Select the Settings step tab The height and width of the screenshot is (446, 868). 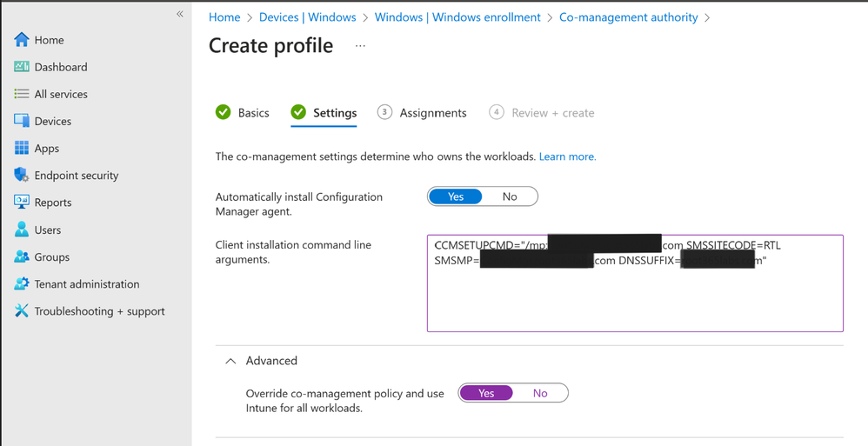(324, 113)
